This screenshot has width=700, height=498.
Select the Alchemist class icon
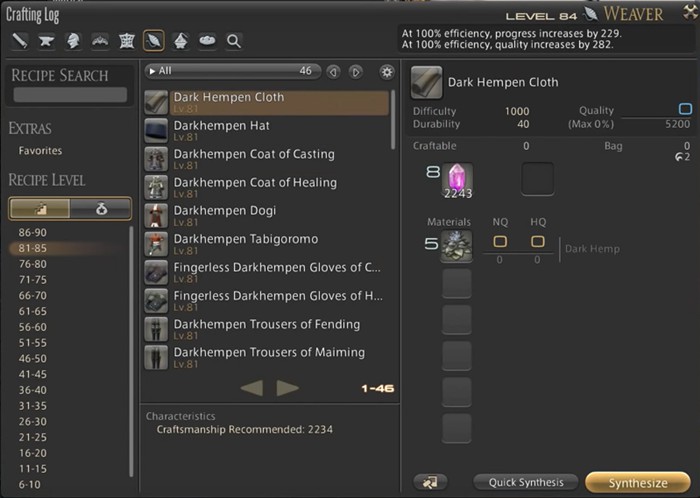coord(180,41)
